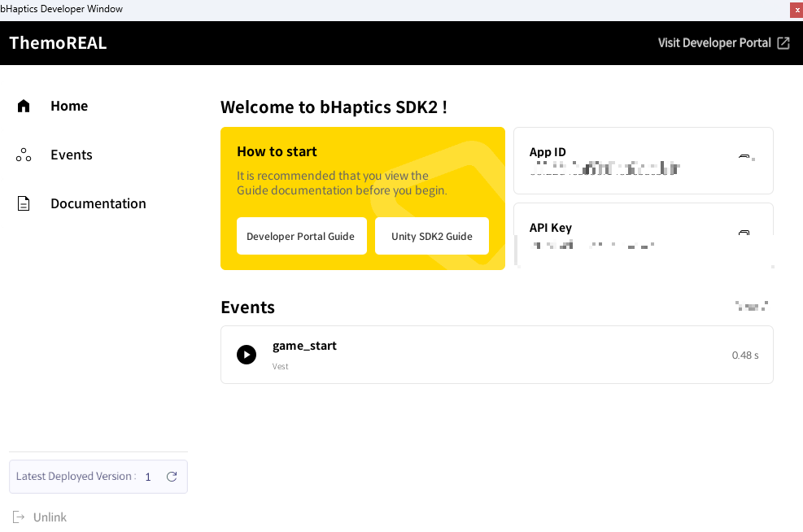Click the App ID label
Viewport: 803px width, 532px height.
point(548,152)
